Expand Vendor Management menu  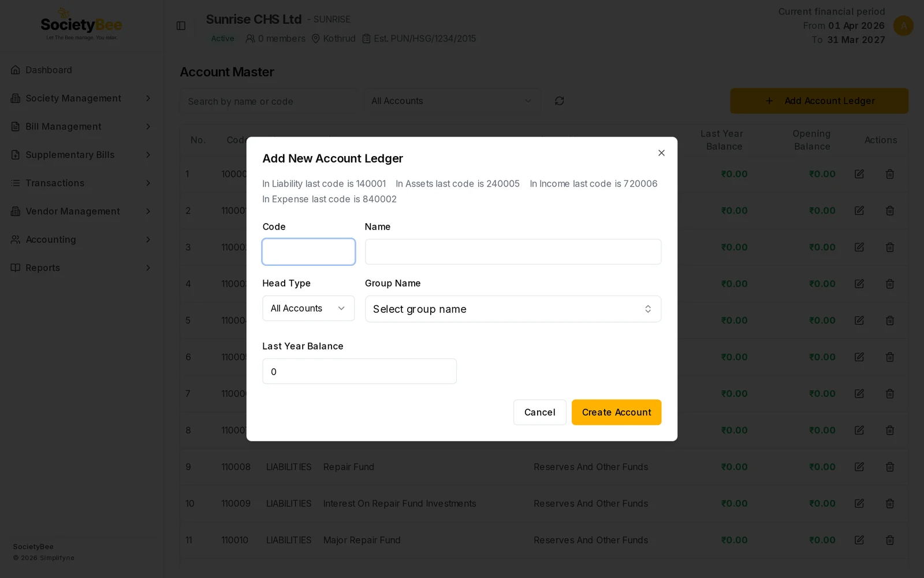81,212
